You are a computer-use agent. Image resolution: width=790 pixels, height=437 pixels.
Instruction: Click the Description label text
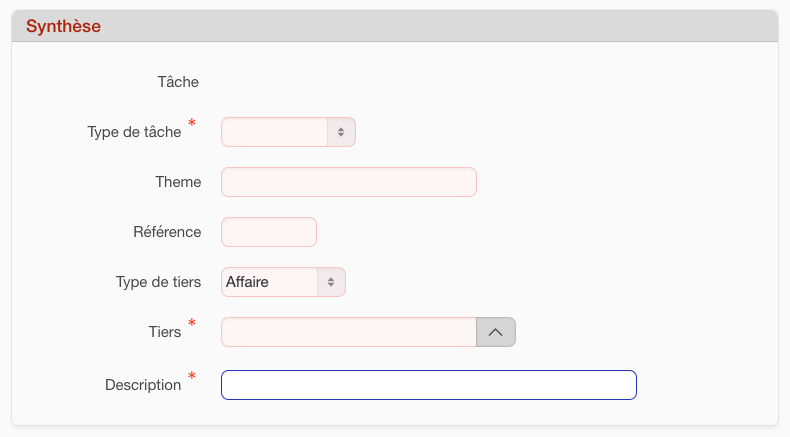143,385
